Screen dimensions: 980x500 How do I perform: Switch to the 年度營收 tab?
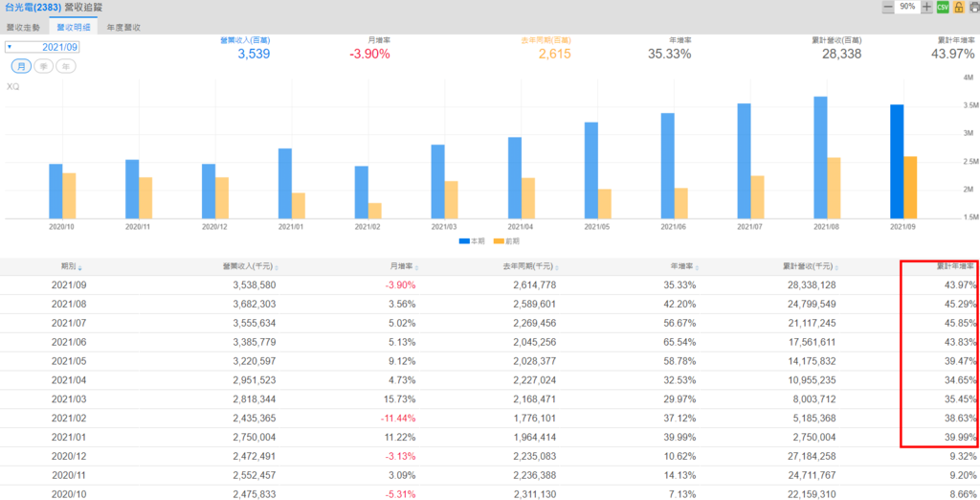point(123,28)
